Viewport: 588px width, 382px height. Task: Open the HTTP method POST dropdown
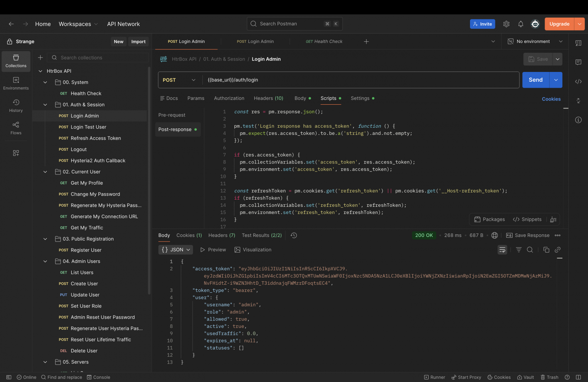click(x=179, y=80)
